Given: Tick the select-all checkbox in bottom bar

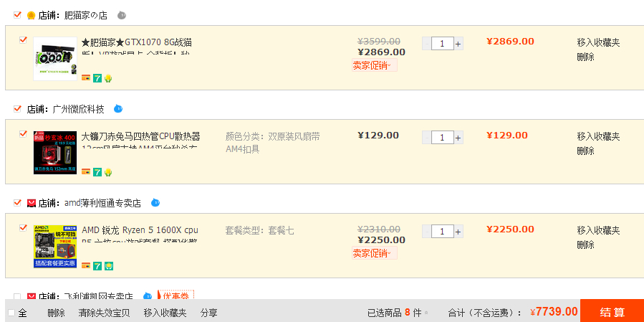Looking at the screenshot, I should [x=11, y=313].
